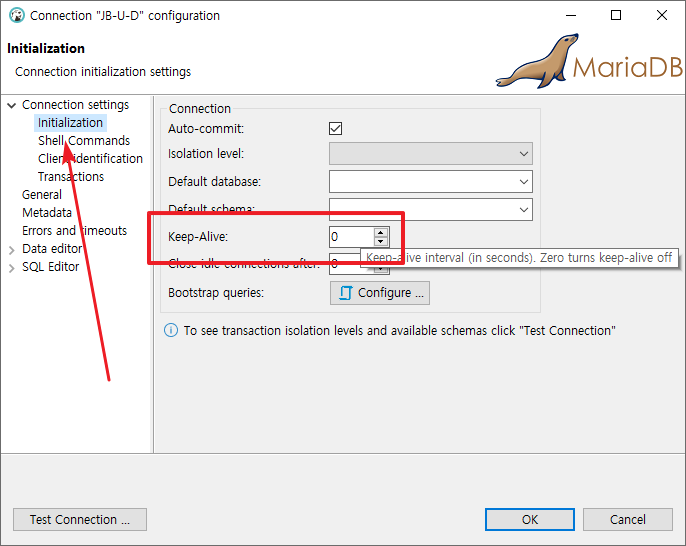Click the info icon beside the Test Connection hint
Screen dimensions: 686x546
click(x=170, y=330)
